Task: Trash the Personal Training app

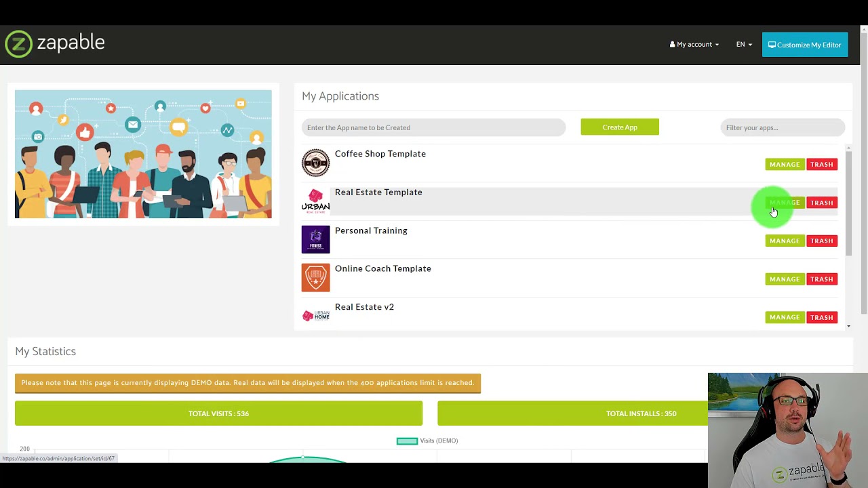Action: pos(821,241)
